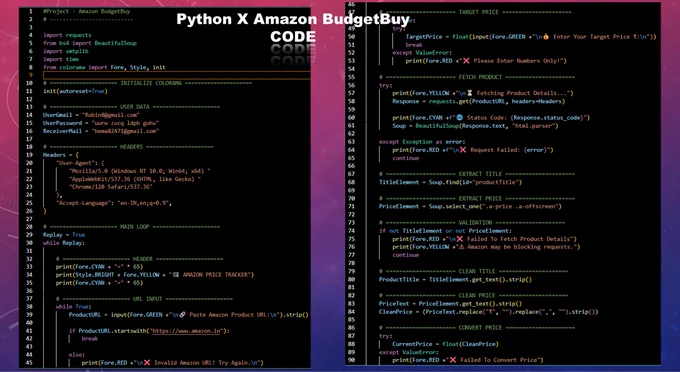The height and width of the screenshot is (372, 680).
Task: Click the "TARGET PRICE" section comment
Action: point(475,12)
